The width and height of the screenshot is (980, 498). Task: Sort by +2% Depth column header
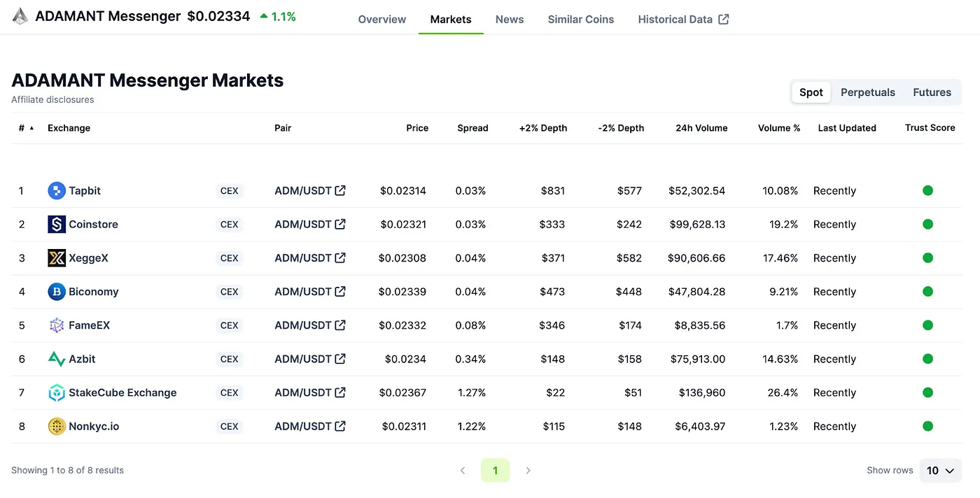[x=543, y=128]
